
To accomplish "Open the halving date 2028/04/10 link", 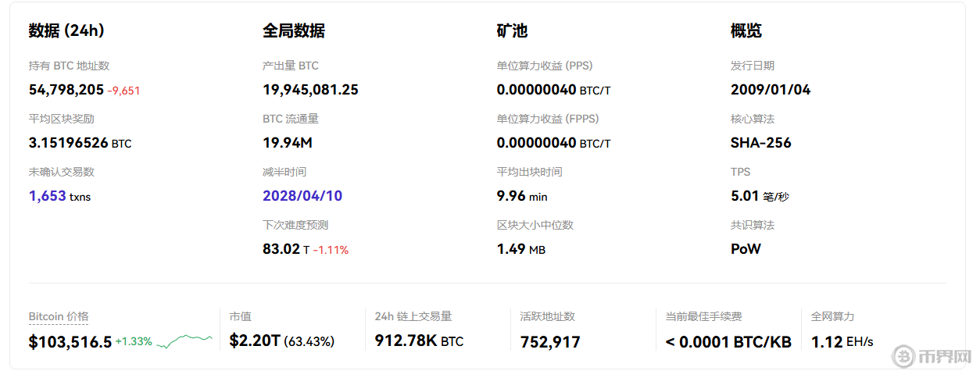I will (x=302, y=196).
